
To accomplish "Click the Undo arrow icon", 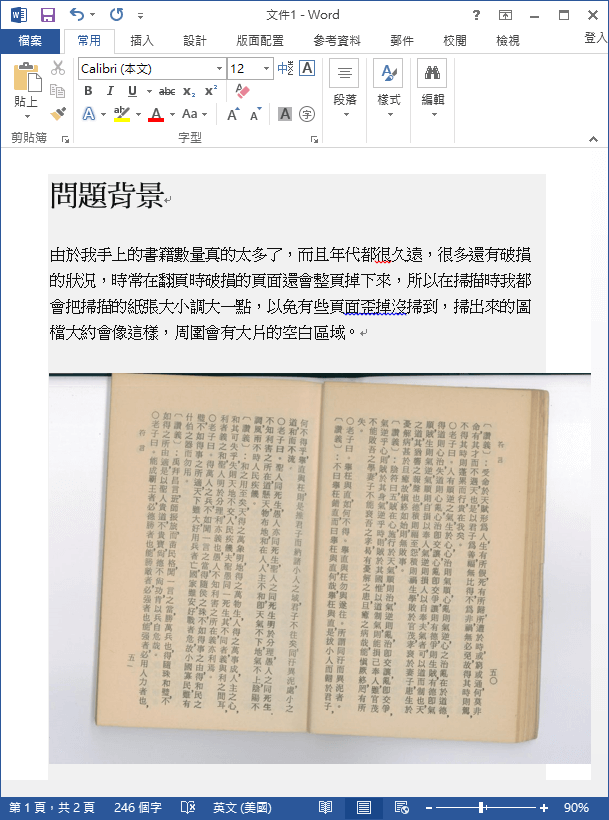I will [77, 15].
